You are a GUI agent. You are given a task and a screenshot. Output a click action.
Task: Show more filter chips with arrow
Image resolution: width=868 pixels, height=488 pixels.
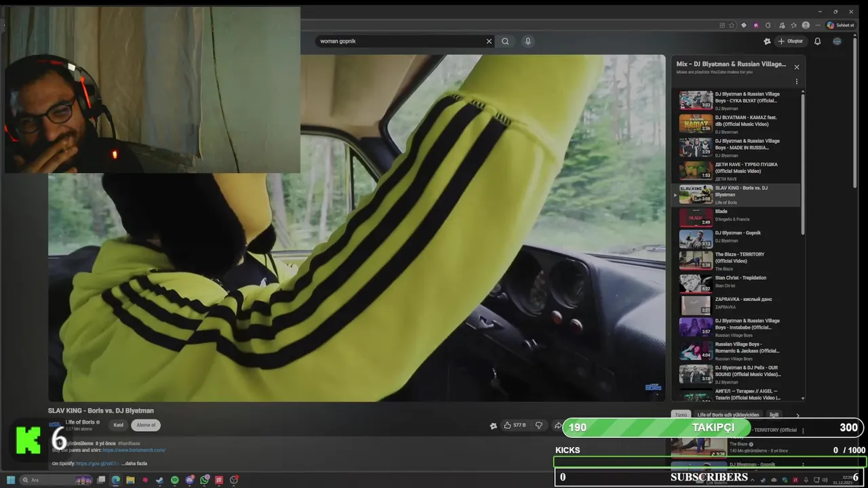click(797, 415)
